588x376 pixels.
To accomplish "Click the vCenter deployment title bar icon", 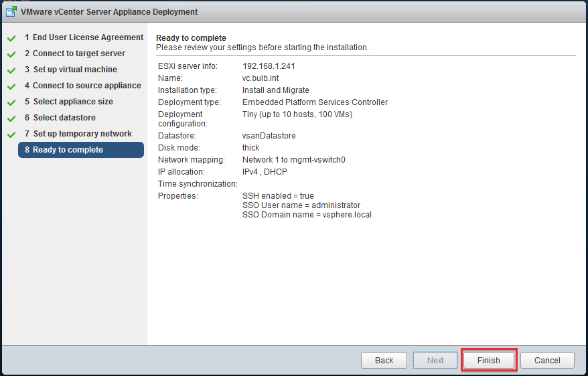I will pyautogui.click(x=11, y=11).
